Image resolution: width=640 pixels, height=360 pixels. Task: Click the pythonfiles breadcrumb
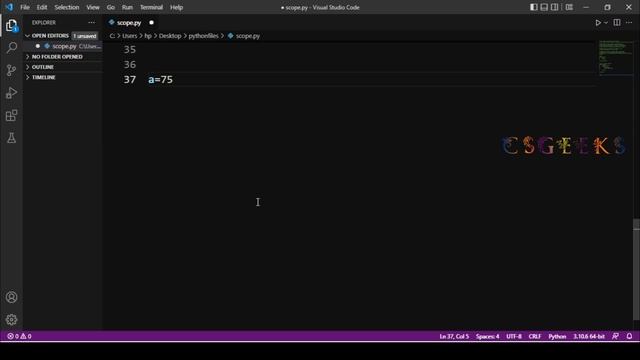[203, 36]
